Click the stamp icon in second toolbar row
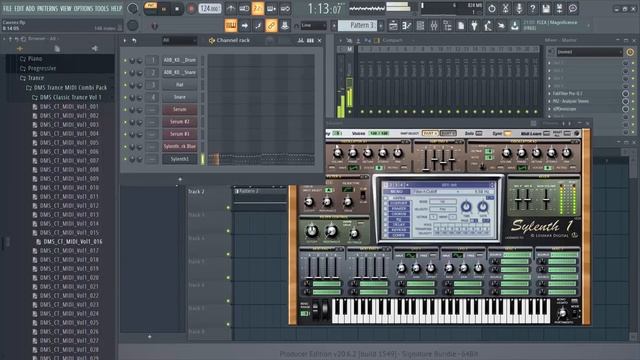Image resolution: width=640 pixels, height=360 pixels. [x=284, y=26]
